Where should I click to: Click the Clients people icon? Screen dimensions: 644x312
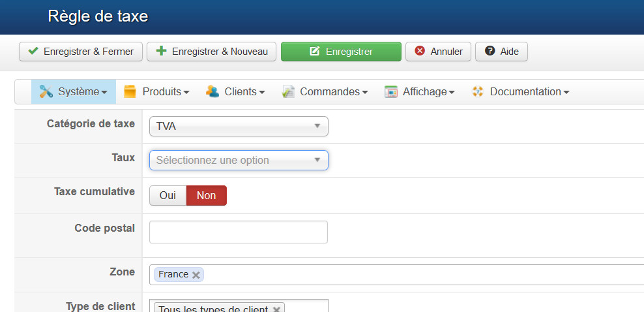(212, 91)
